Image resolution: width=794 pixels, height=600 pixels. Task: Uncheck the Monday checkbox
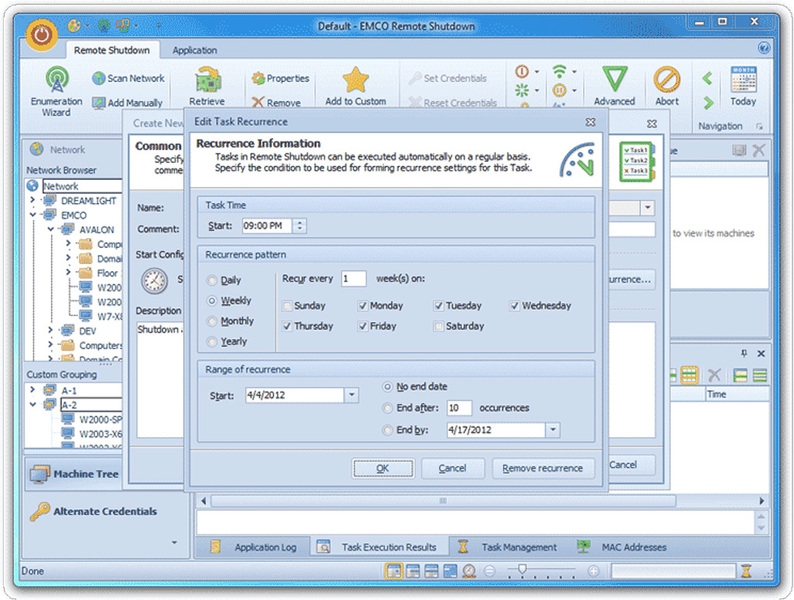(x=363, y=306)
